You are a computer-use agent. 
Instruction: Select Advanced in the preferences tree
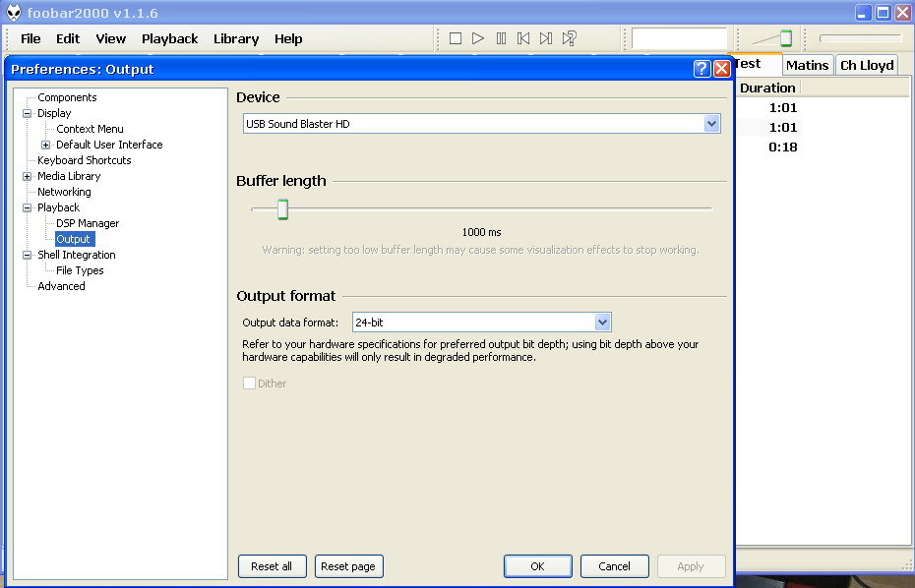[61, 286]
